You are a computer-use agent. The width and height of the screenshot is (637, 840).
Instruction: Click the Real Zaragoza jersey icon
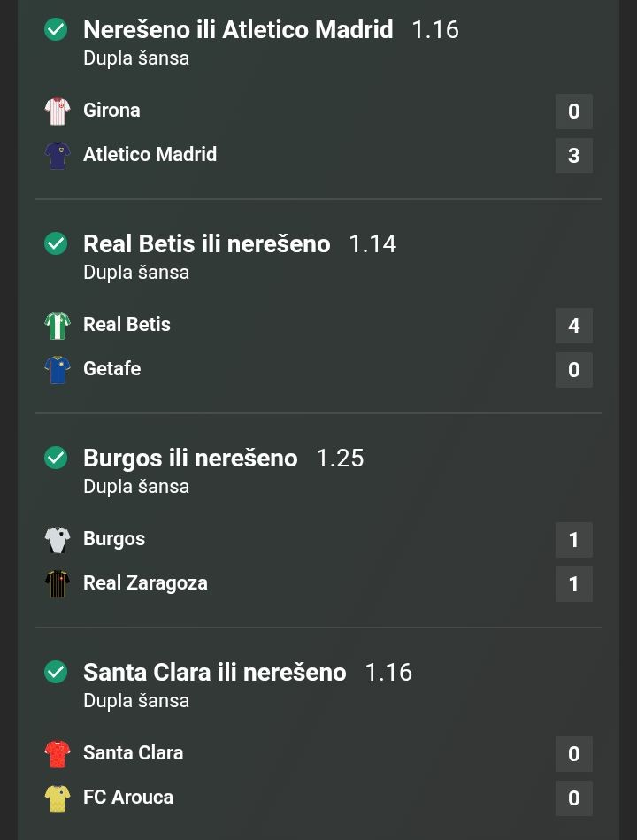[x=58, y=584]
